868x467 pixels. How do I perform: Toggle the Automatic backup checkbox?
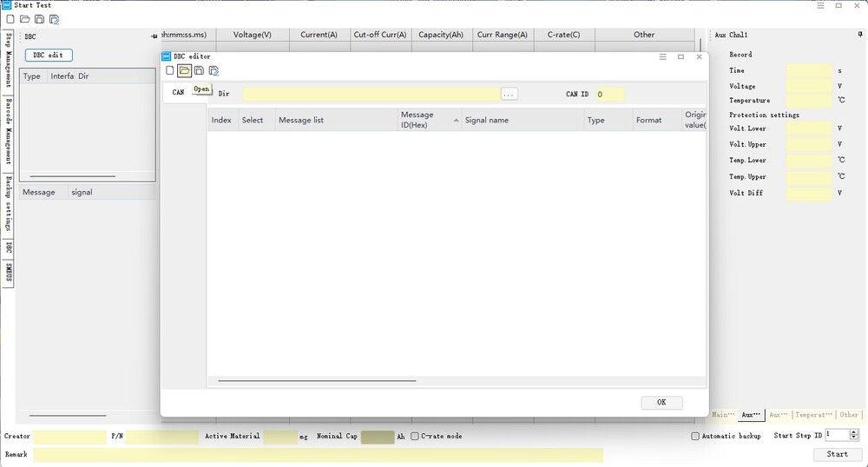[x=695, y=436]
